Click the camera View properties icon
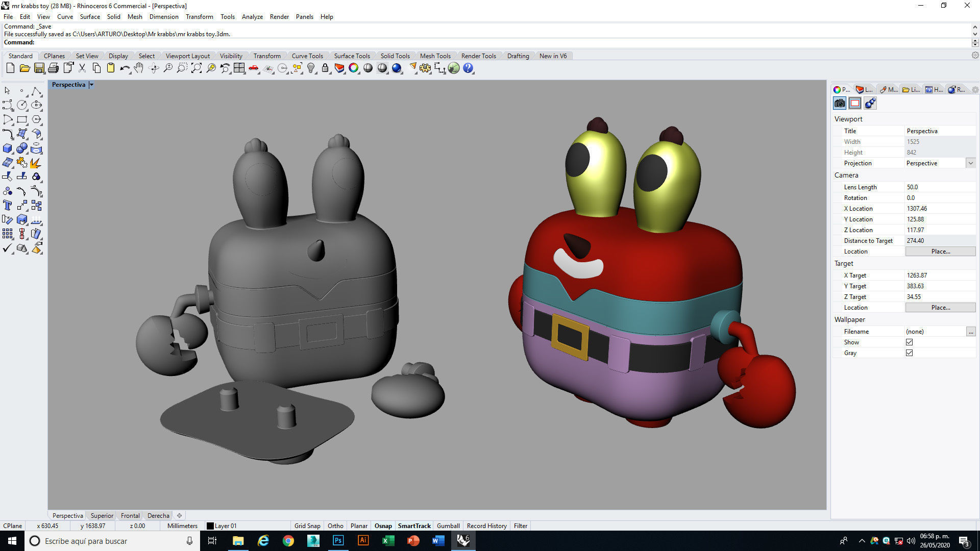The image size is (980, 551). click(x=840, y=104)
